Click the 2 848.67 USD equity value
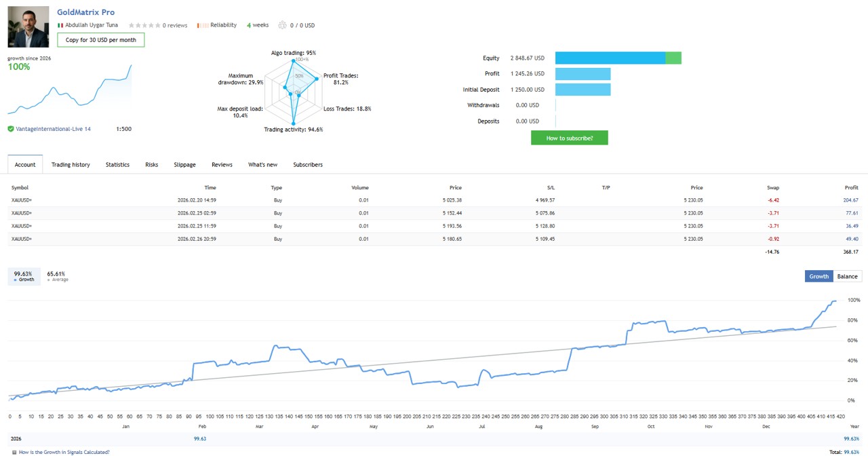The height and width of the screenshot is (456, 868). [528, 58]
